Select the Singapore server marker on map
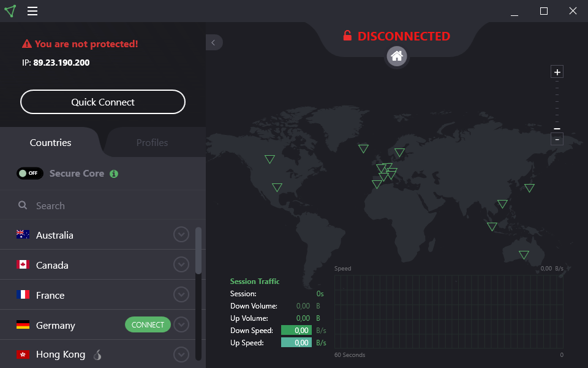This screenshot has width=588, height=368. pos(492,226)
